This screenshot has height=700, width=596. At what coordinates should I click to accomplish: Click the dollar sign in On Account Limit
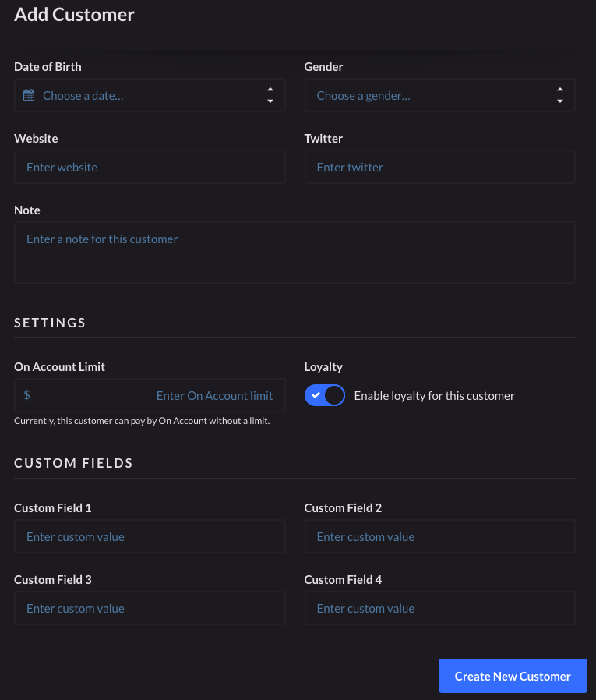[26, 395]
